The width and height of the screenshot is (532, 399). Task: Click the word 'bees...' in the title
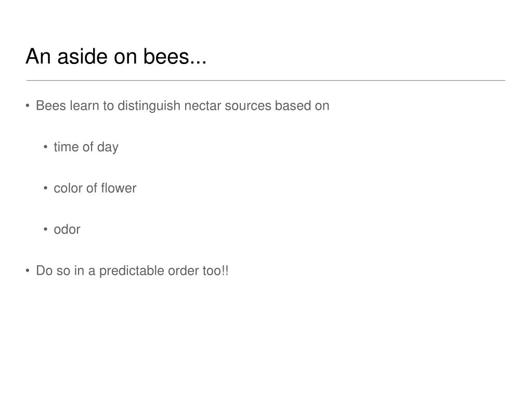175,56
